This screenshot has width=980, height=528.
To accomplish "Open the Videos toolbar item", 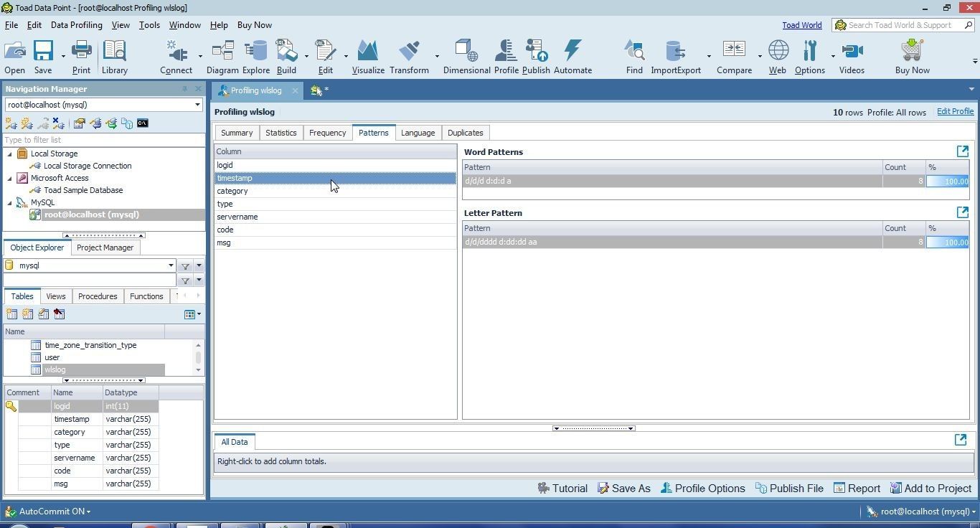I will click(852, 57).
